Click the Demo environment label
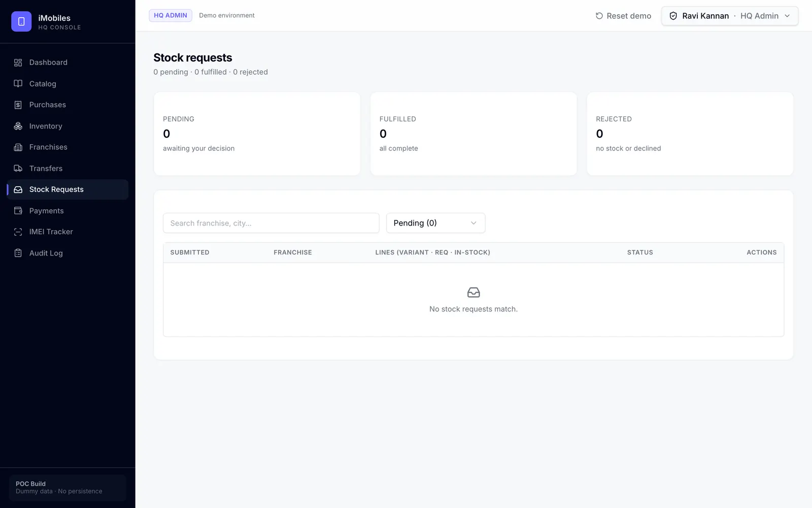 point(227,15)
